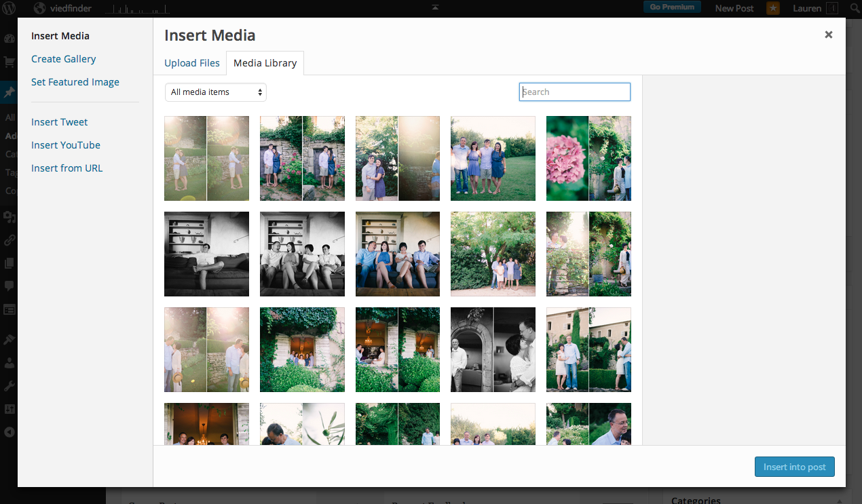Click the shopping cart sidebar icon

(x=9, y=62)
